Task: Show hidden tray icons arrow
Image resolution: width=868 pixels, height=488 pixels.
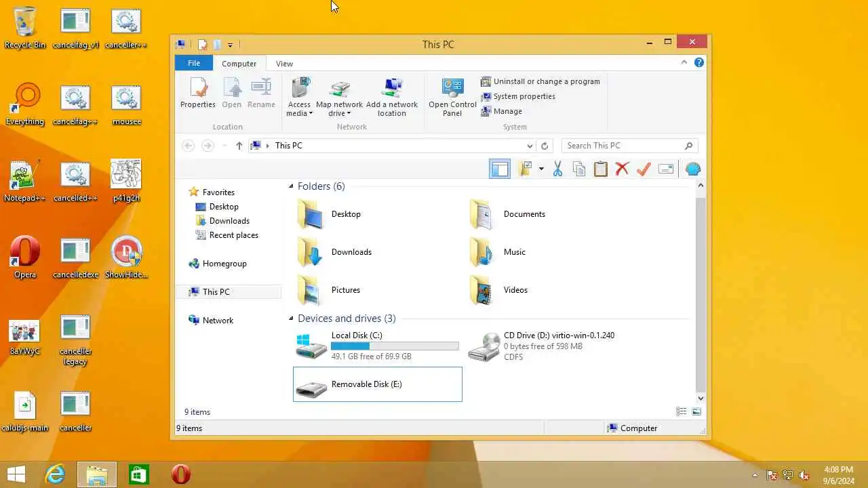Action: pos(755,475)
